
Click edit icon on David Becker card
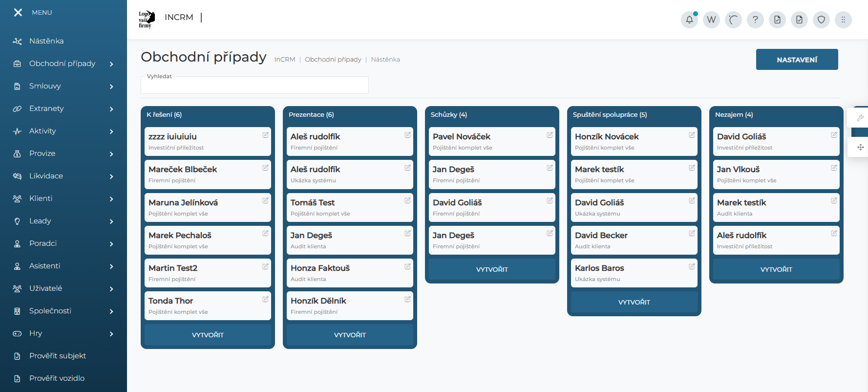(692, 233)
